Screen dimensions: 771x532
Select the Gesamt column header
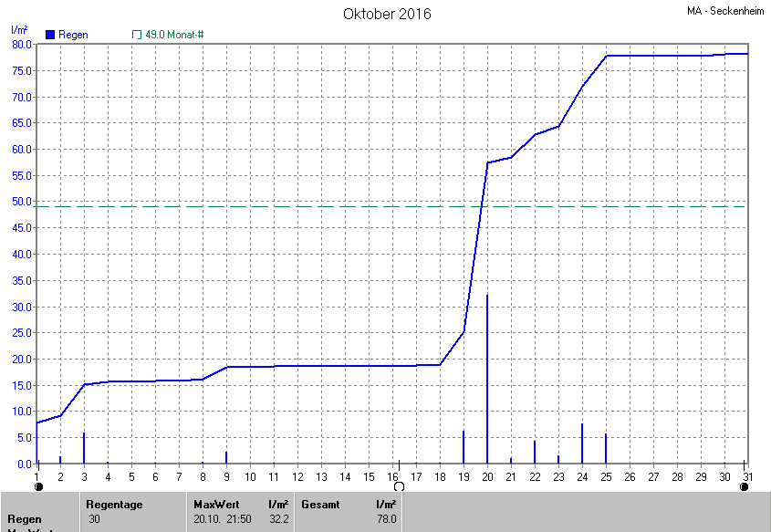[322, 504]
